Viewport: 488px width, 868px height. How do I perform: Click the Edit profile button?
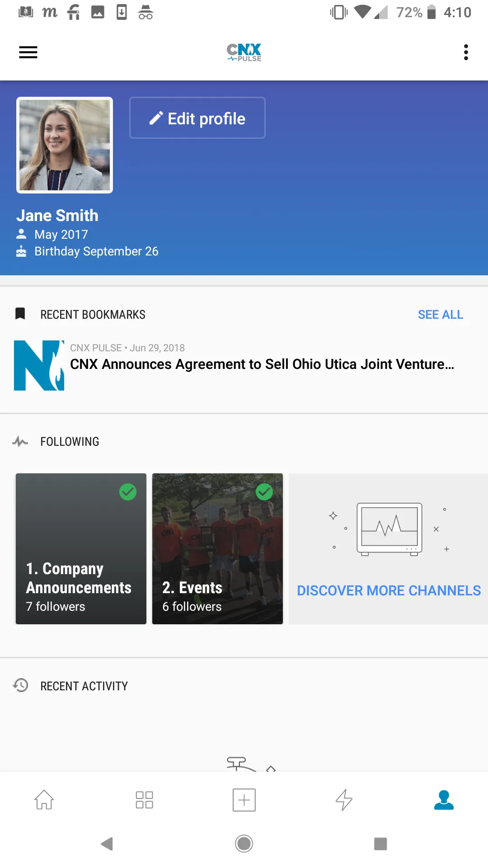point(197,118)
